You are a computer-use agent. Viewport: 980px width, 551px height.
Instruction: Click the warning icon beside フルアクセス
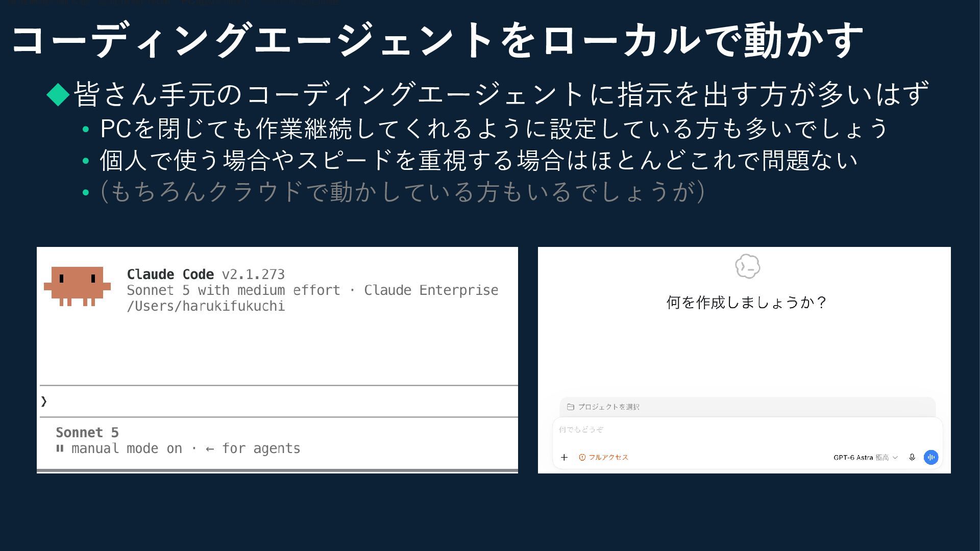coord(582,457)
